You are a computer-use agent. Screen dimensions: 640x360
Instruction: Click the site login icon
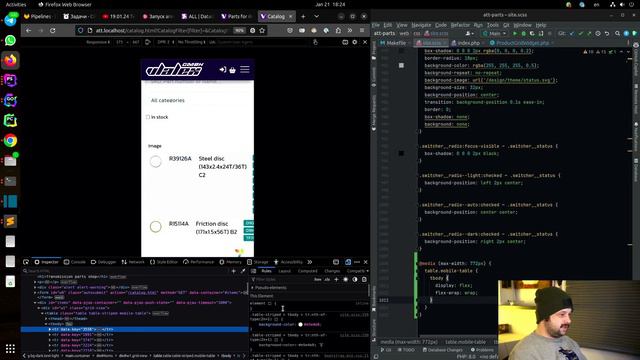[222, 70]
